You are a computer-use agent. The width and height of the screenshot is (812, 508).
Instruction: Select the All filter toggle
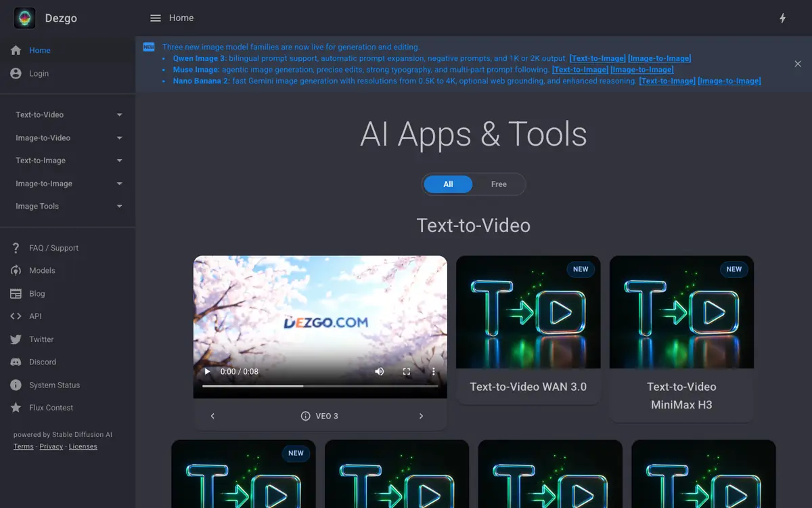click(x=448, y=184)
